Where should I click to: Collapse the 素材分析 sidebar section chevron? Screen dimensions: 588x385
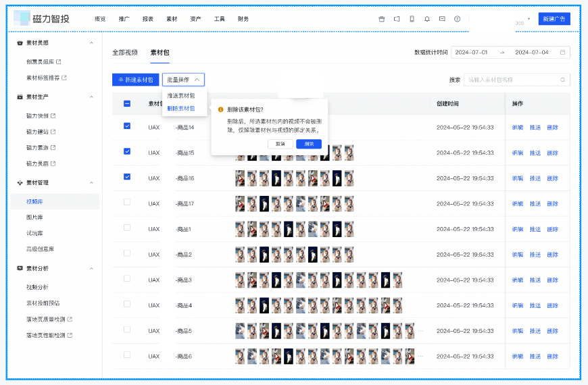(x=91, y=268)
